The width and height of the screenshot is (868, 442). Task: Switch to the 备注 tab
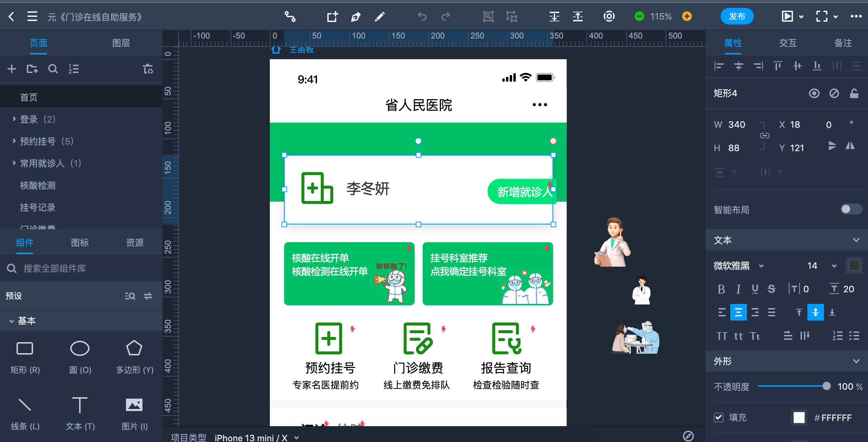pyautogui.click(x=843, y=43)
